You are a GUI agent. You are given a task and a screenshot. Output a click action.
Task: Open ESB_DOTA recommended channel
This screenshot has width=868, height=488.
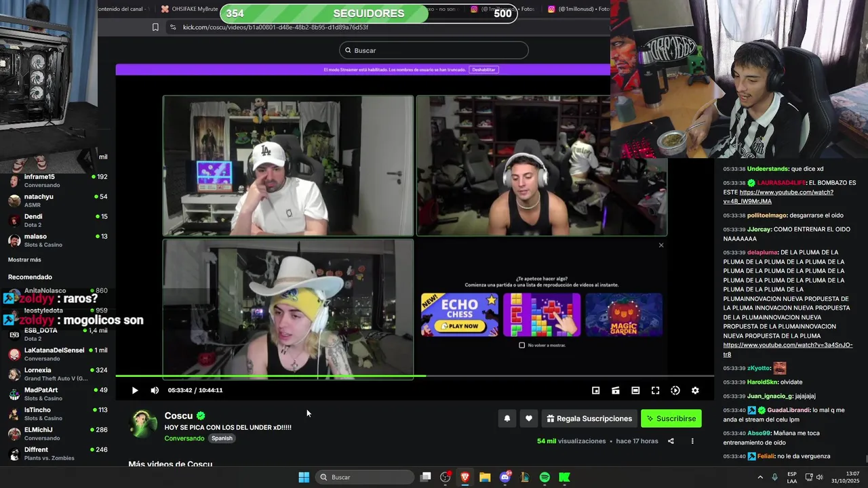pyautogui.click(x=58, y=334)
